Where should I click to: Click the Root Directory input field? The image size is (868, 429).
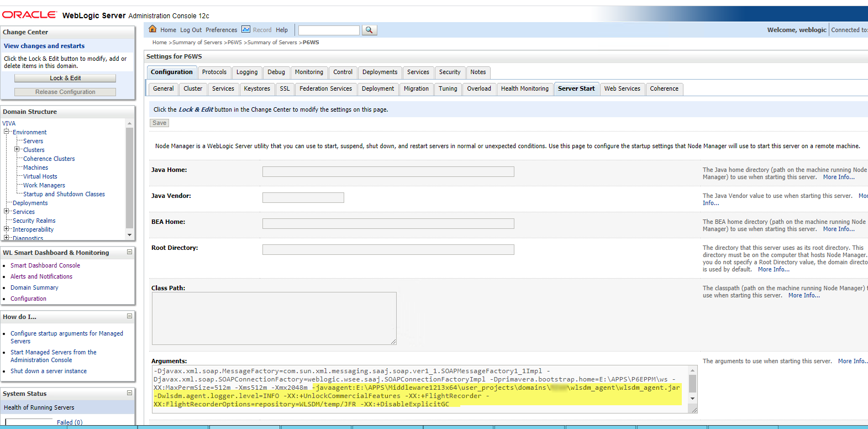tap(388, 249)
